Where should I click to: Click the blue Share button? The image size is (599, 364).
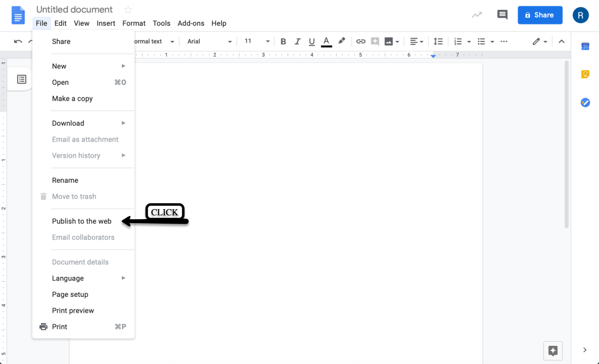point(539,15)
